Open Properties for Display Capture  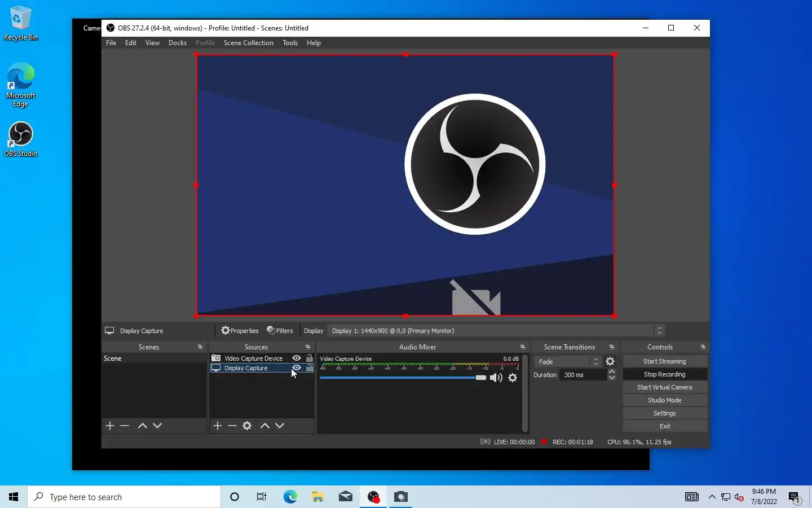point(240,331)
